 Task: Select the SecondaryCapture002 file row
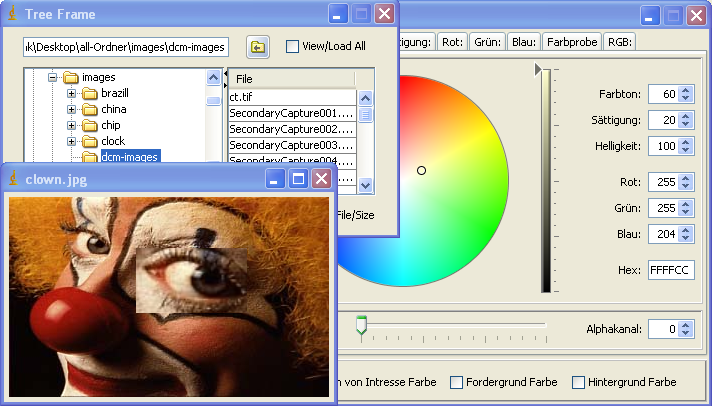click(292, 129)
